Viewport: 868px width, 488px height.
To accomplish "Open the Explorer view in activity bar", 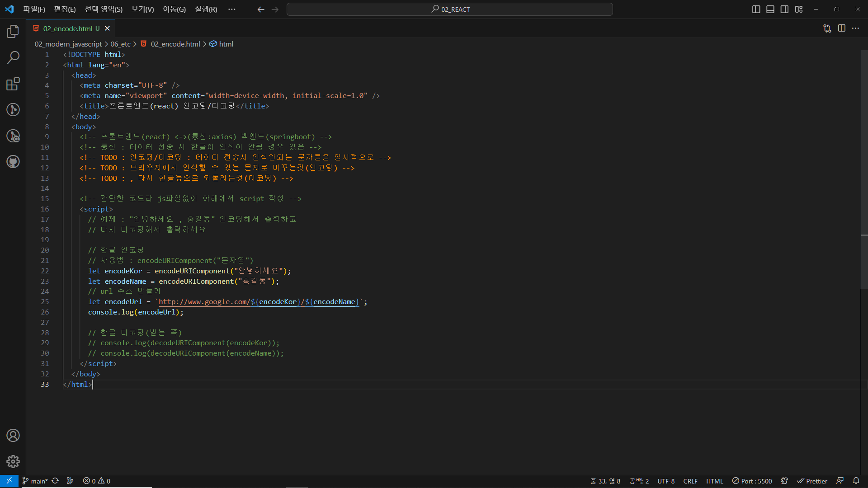I will point(13,31).
